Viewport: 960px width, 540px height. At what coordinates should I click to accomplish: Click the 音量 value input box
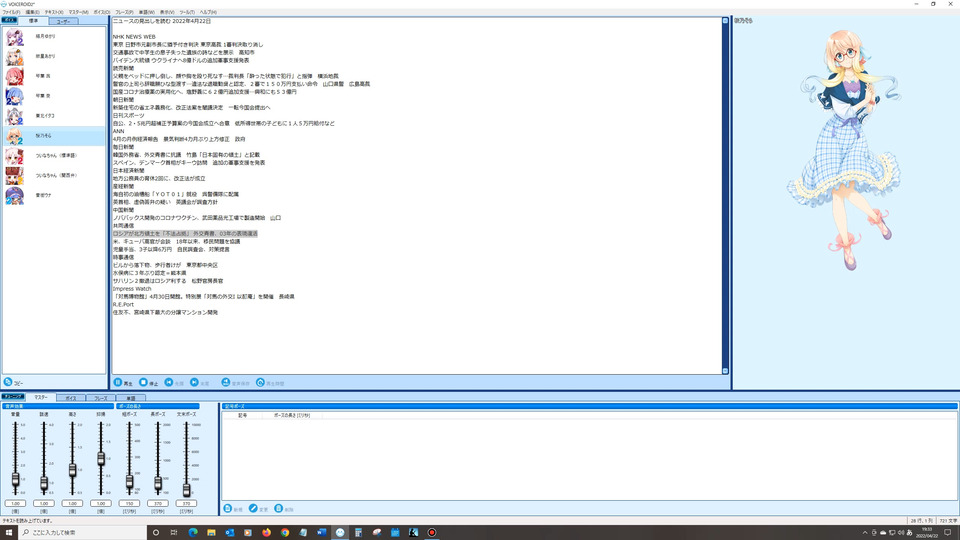coord(15,503)
